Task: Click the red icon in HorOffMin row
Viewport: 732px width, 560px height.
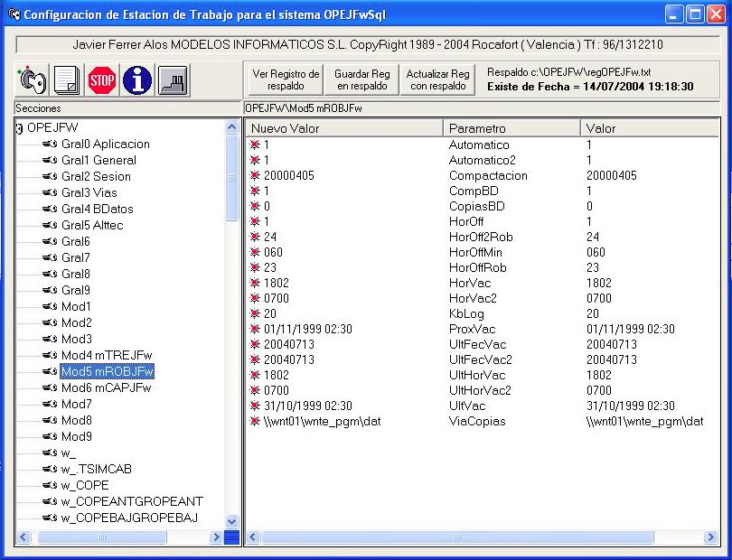Action: click(x=255, y=253)
